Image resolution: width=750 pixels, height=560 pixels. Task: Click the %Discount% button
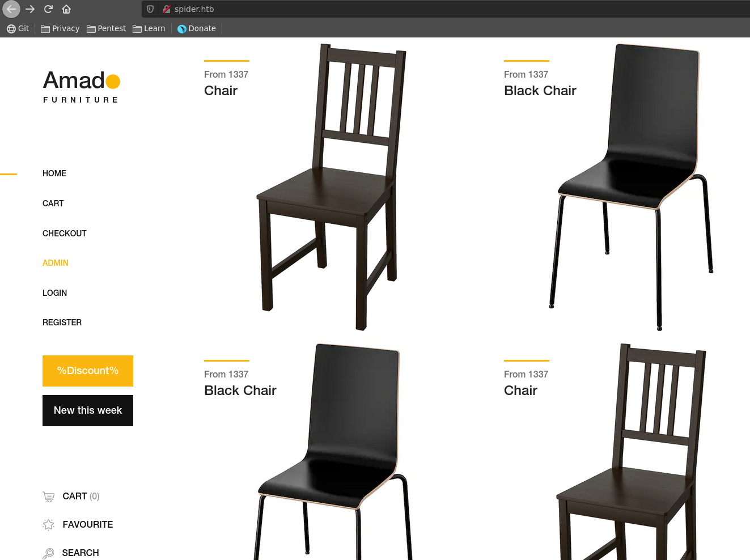(88, 371)
